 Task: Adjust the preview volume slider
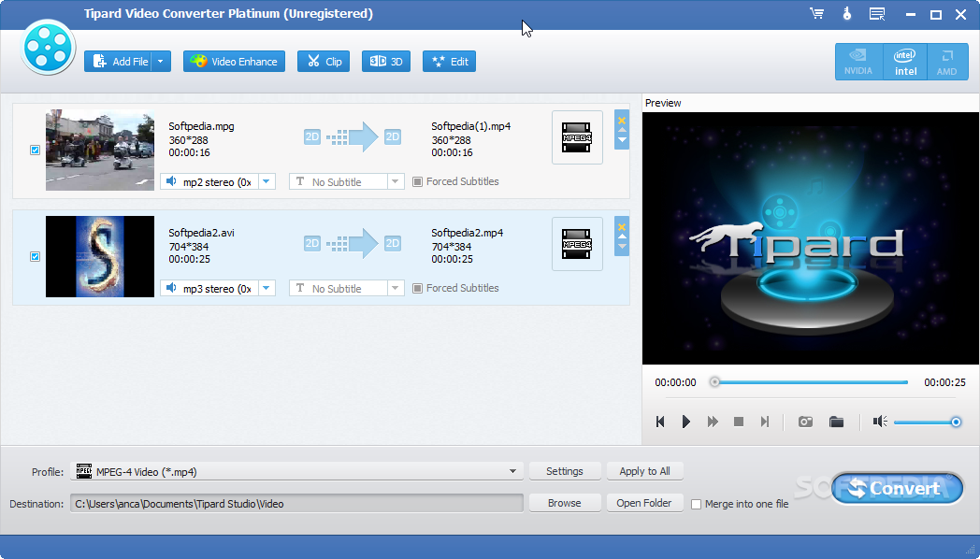coord(927,423)
